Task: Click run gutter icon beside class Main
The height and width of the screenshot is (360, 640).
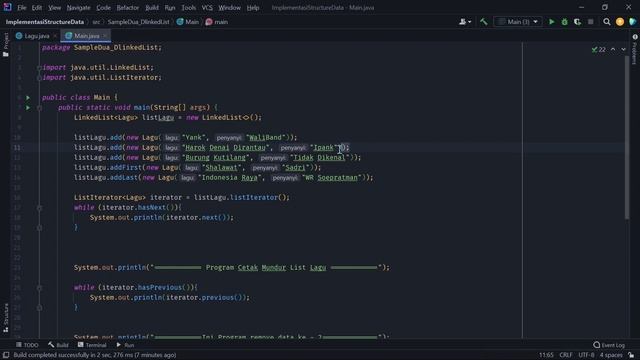Action: [x=28, y=98]
